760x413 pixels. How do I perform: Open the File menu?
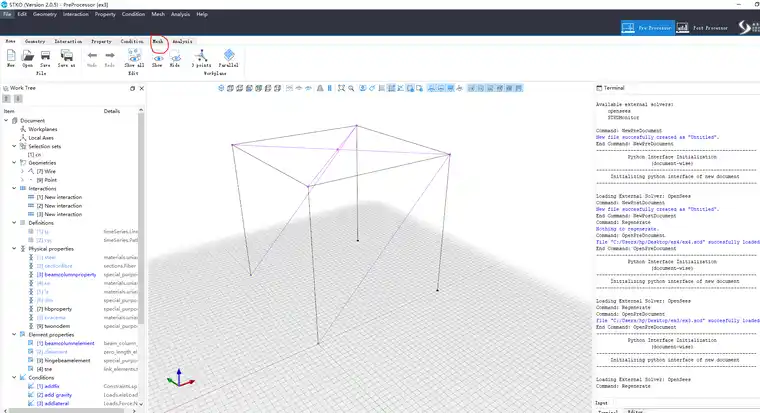(7, 14)
